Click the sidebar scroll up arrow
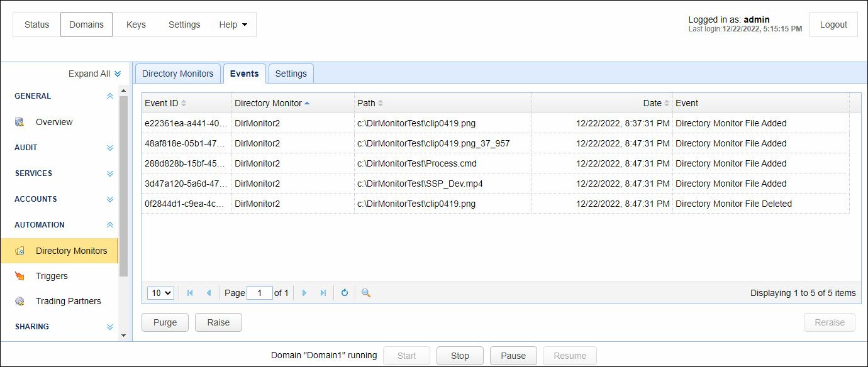Viewport: 868px width, 367px height. [x=123, y=91]
